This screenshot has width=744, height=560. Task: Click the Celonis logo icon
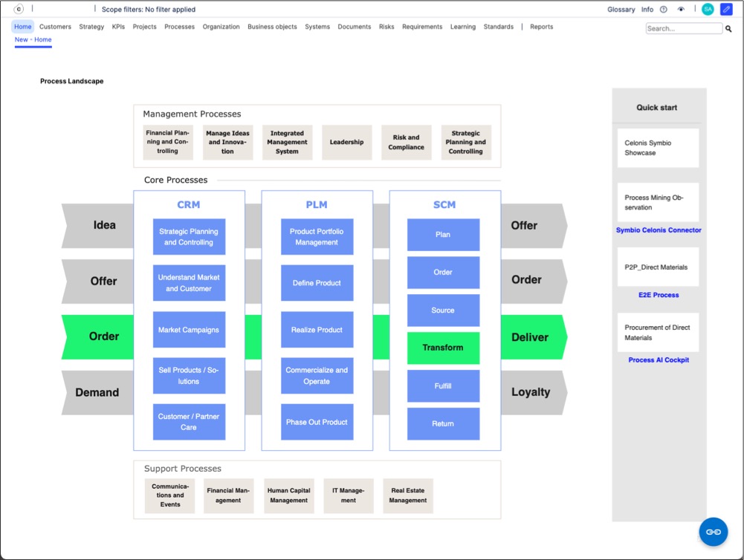point(19,9)
